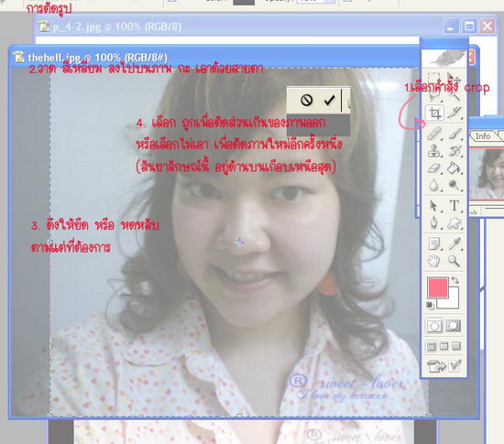The image size is (504, 444).
Task: Swap foreground and background colors
Action: point(455,280)
